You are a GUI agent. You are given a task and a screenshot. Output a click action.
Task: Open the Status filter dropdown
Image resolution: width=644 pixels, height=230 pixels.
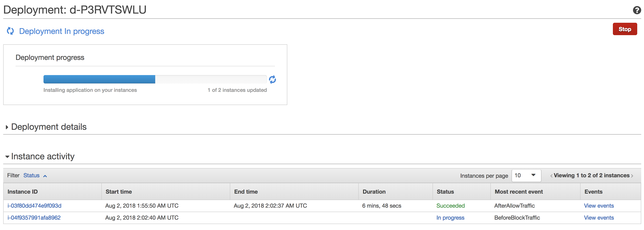[35, 175]
